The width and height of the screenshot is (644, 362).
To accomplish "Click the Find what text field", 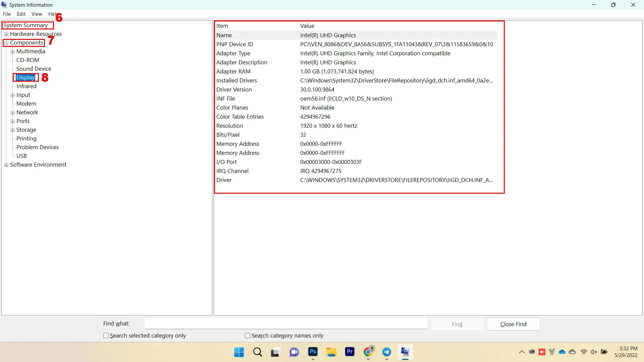I will point(286,324).
